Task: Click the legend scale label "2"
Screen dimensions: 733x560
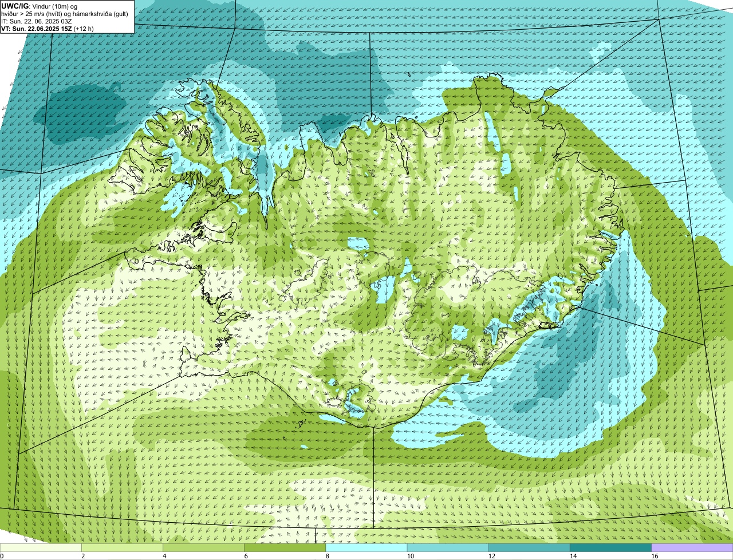Action: point(83,556)
